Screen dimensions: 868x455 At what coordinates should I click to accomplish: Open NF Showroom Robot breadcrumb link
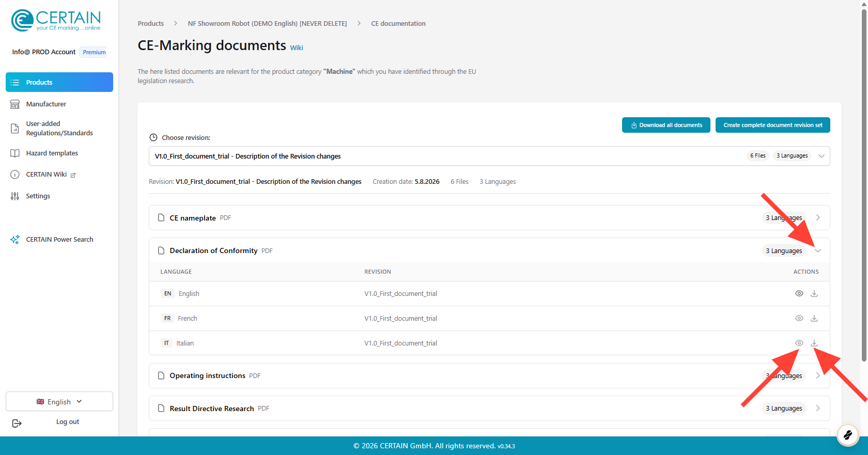click(x=267, y=24)
